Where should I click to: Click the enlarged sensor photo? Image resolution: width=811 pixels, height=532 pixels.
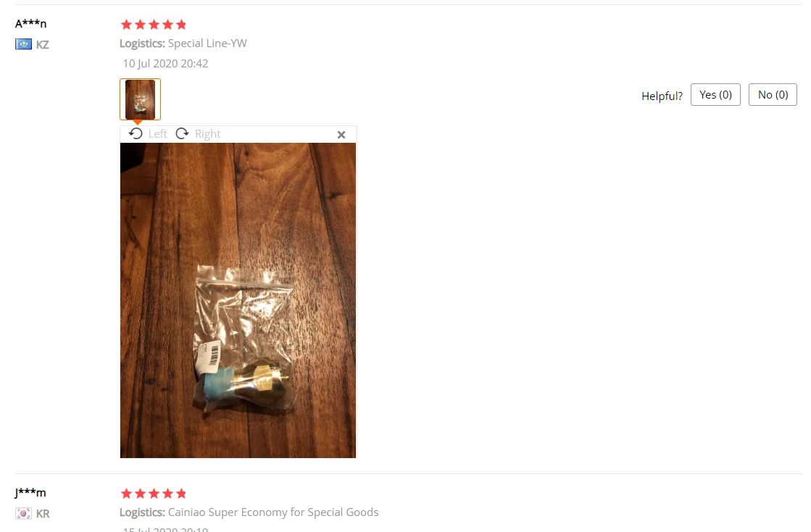tap(238, 300)
